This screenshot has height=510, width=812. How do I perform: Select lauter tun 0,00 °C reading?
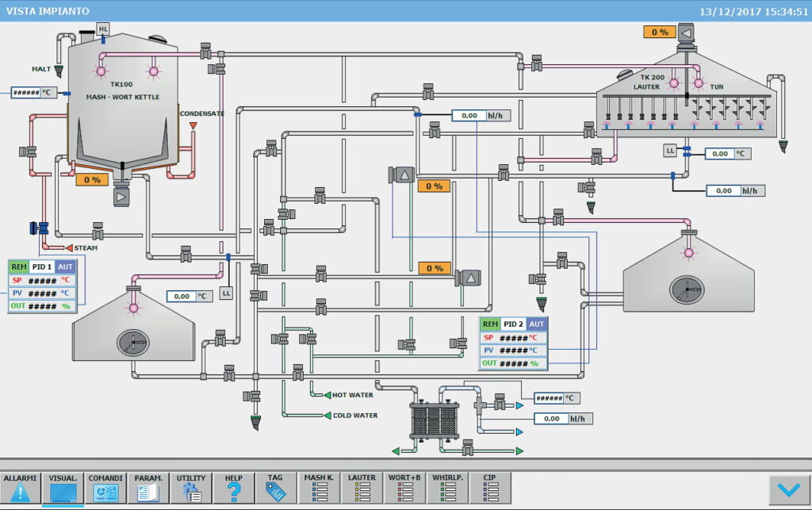pos(728,154)
